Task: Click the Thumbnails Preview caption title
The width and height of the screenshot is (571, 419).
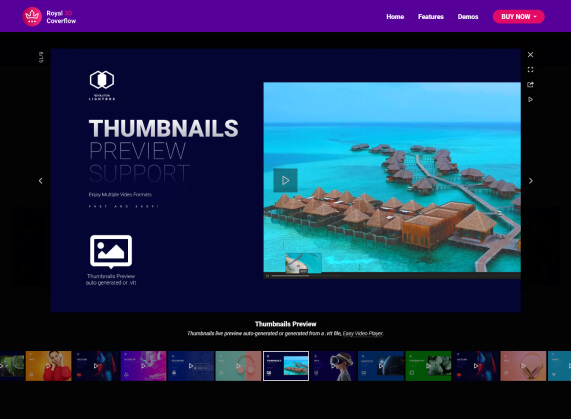Action: click(286, 324)
